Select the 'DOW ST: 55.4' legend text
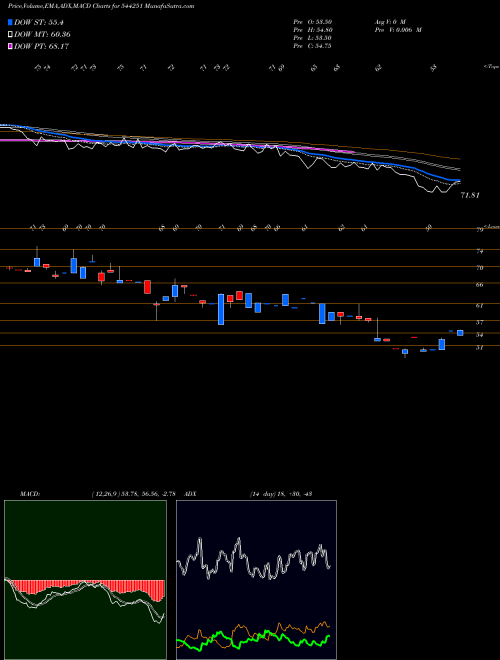 (39, 22)
